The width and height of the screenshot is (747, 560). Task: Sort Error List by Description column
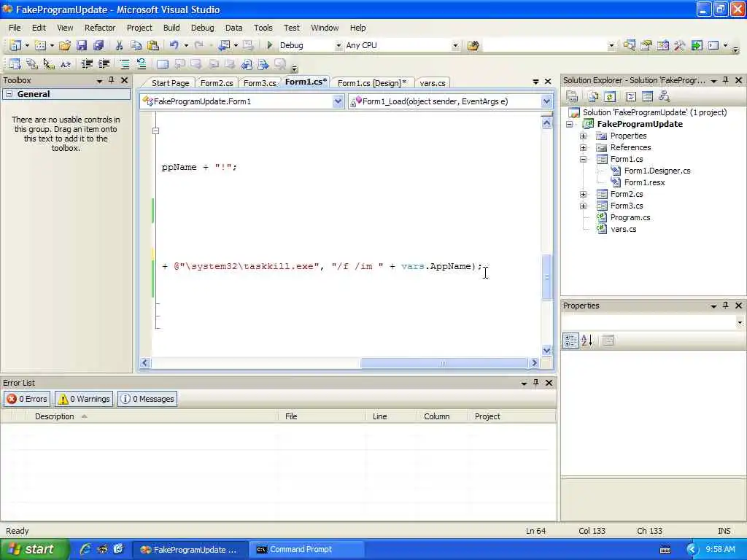[151, 416]
